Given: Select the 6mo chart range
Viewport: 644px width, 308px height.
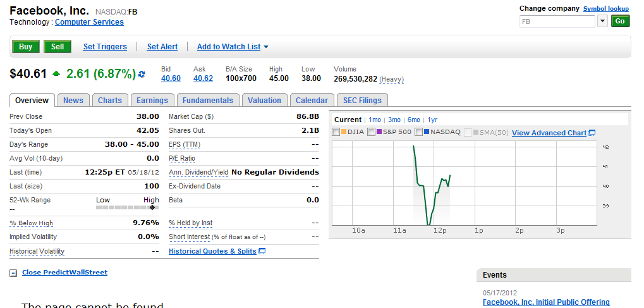Looking at the screenshot, I should tap(414, 120).
